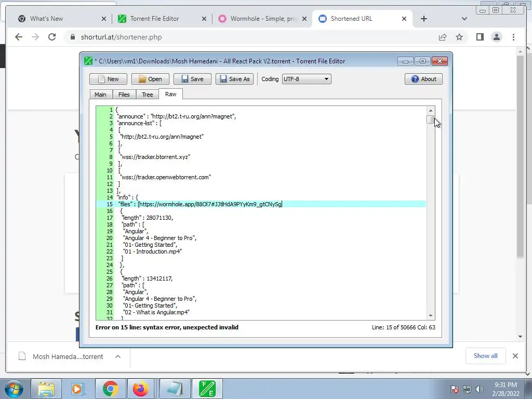
Task: Reload the shorturl.at page
Action: tap(52, 37)
